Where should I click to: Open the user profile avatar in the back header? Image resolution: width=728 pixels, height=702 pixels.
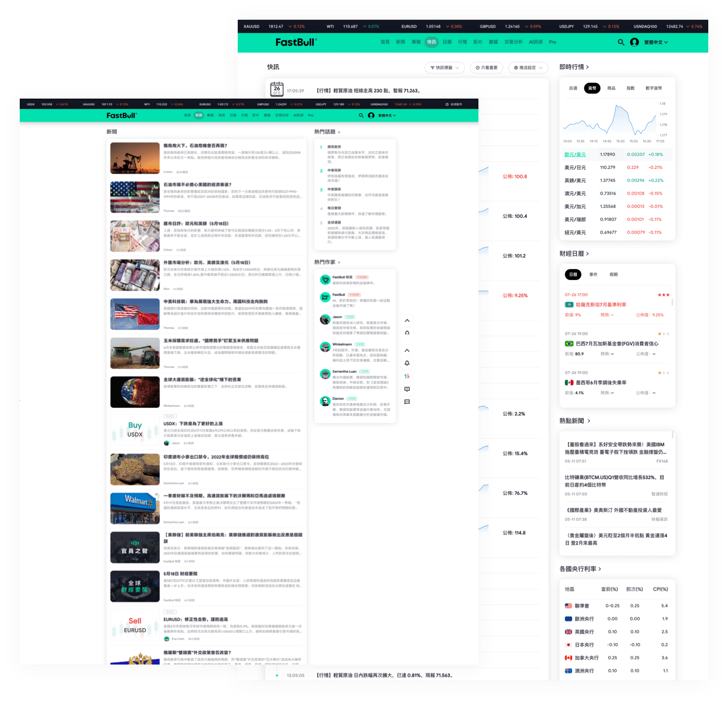coord(634,42)
